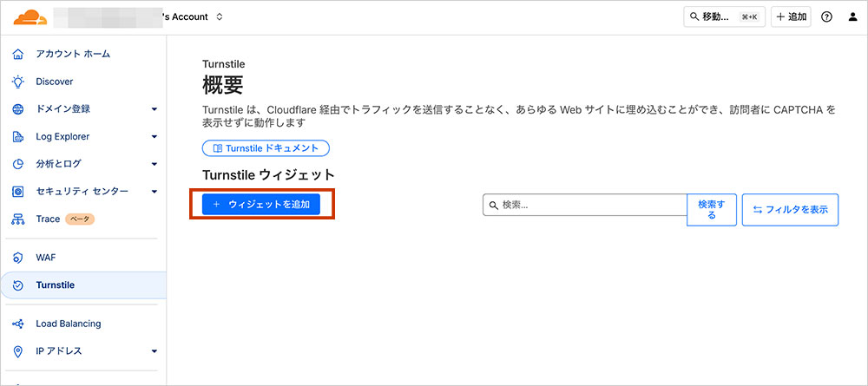Click the Cloudflare logo icon
The height and width of the screenshot is (386, 868).
[x=30, y=16]
